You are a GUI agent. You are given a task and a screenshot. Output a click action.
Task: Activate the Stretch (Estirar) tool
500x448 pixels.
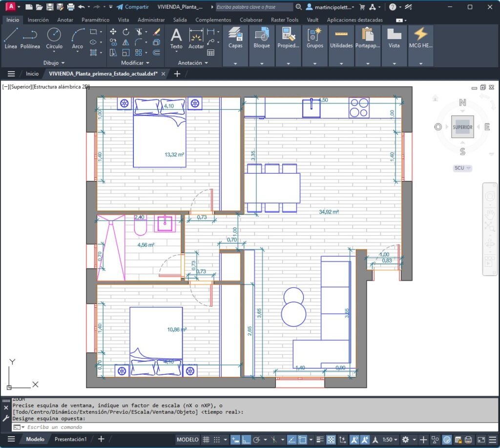point(113,53)
